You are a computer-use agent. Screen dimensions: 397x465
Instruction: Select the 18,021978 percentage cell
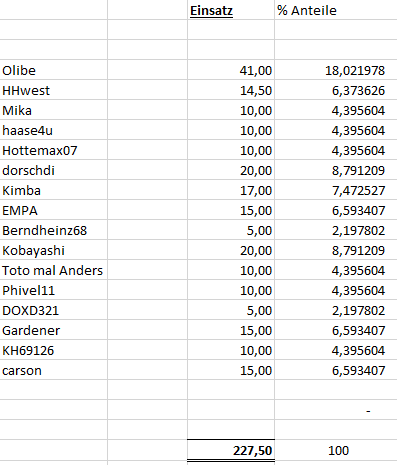click(x=336, y=70)
